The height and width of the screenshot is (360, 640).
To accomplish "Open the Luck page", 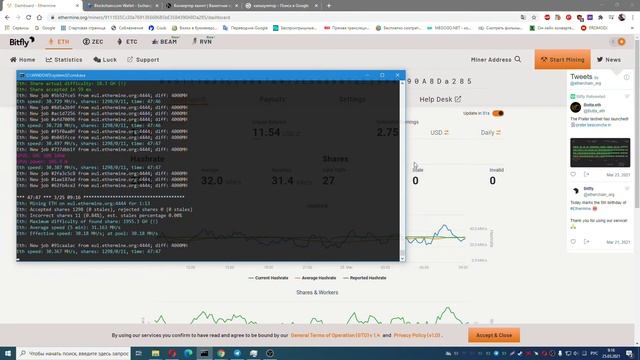I will (x=105, y=60).
